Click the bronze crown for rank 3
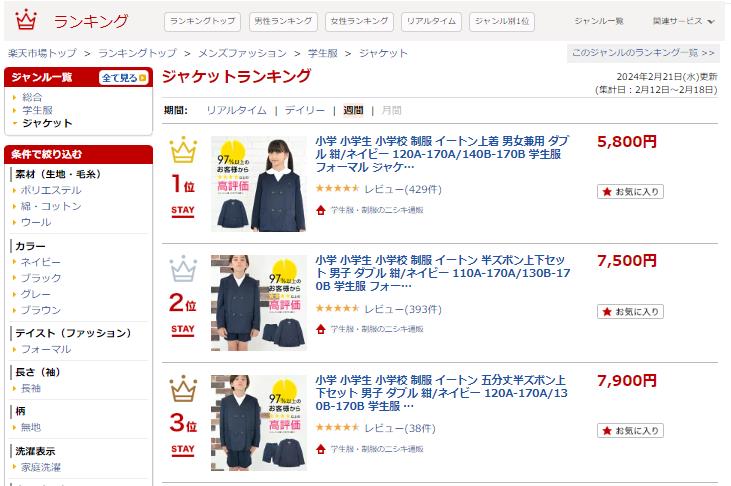 pyautogui.click(x=183, y=389)
